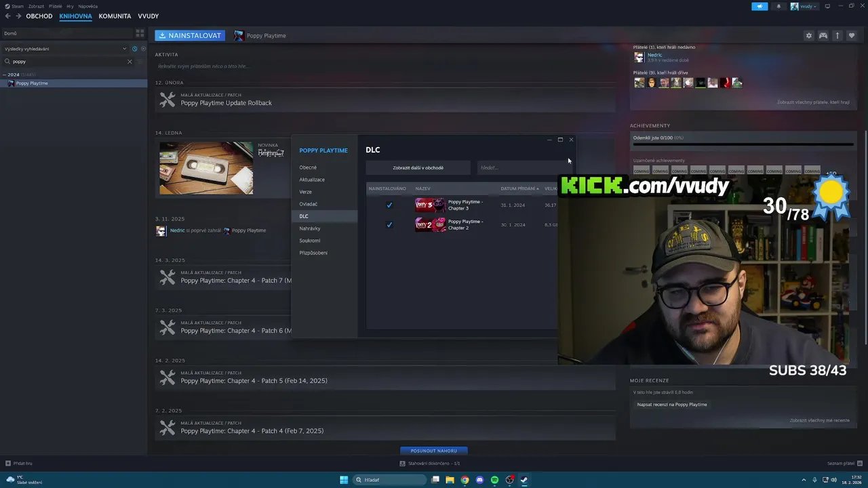Click the ready-to-play filter icon in sidebar
Screen dimensions: 868x488
point(142,49)
